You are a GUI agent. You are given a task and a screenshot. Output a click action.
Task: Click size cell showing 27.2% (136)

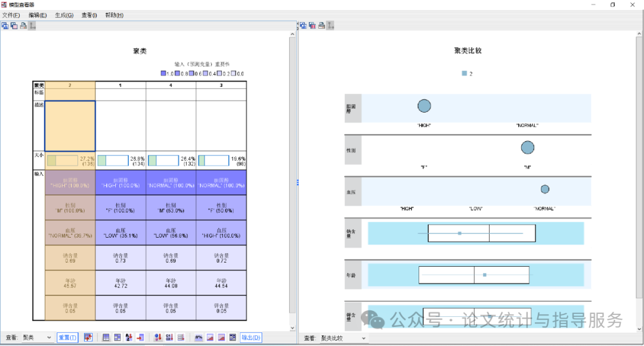tap(70, 161)
